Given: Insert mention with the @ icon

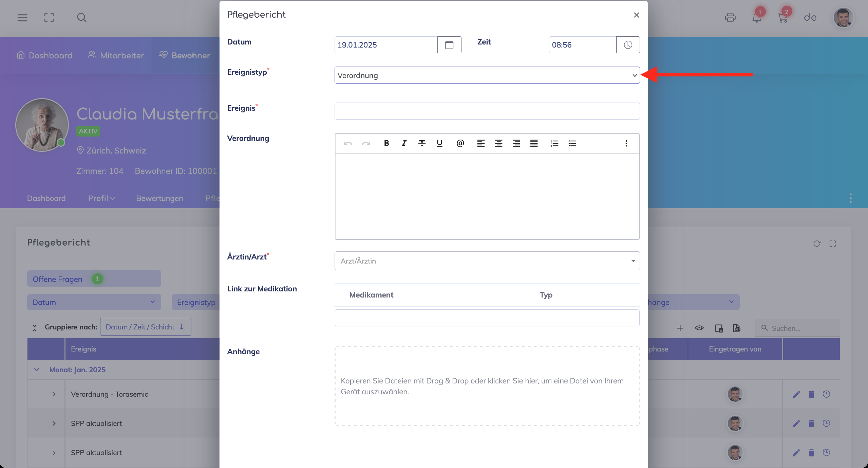Looking at the screenshot, I should click(460, 143).
